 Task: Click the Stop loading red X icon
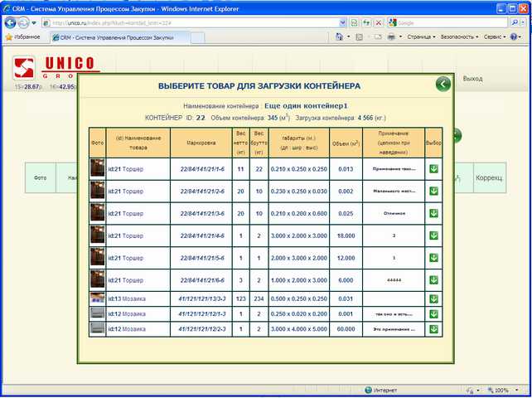pos(379,22)
